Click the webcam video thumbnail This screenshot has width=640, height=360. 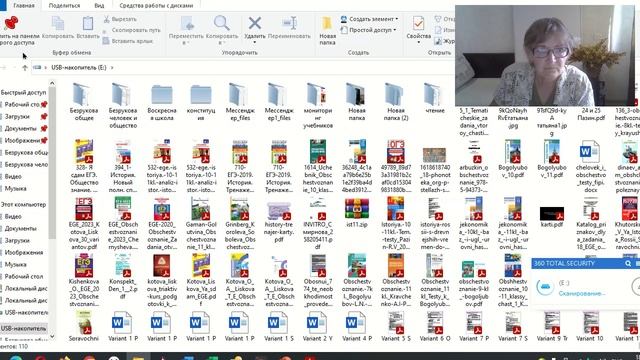click(x=545, y=56)
